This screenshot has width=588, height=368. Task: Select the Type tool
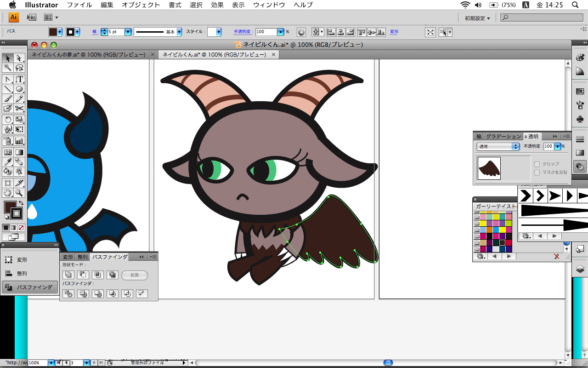click(x=19, y=79)
